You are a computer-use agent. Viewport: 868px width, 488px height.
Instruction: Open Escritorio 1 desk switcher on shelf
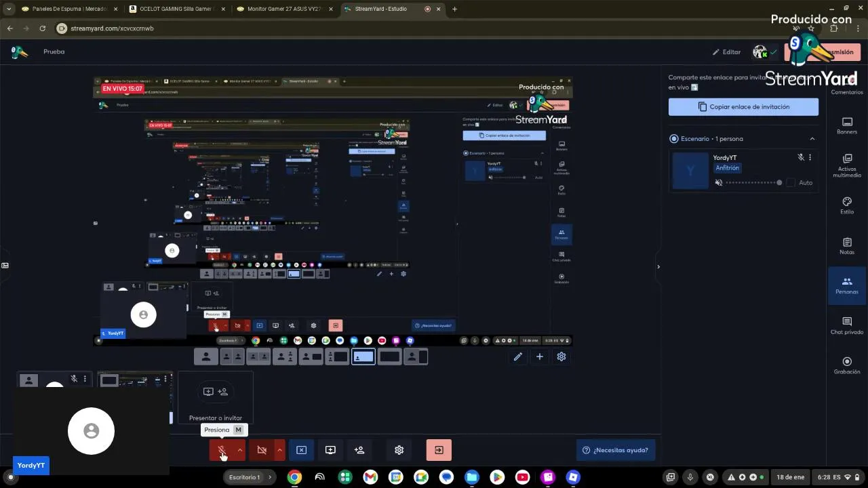tap(248, 477)
